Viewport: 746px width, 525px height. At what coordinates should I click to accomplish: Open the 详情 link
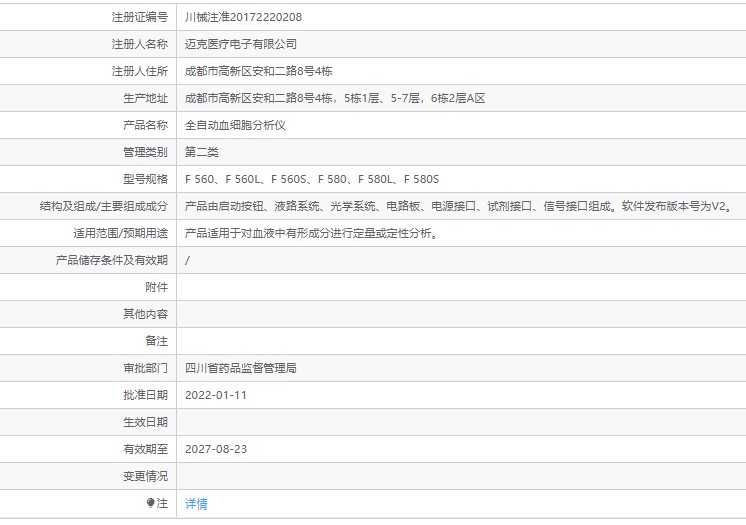pos(196,504)
